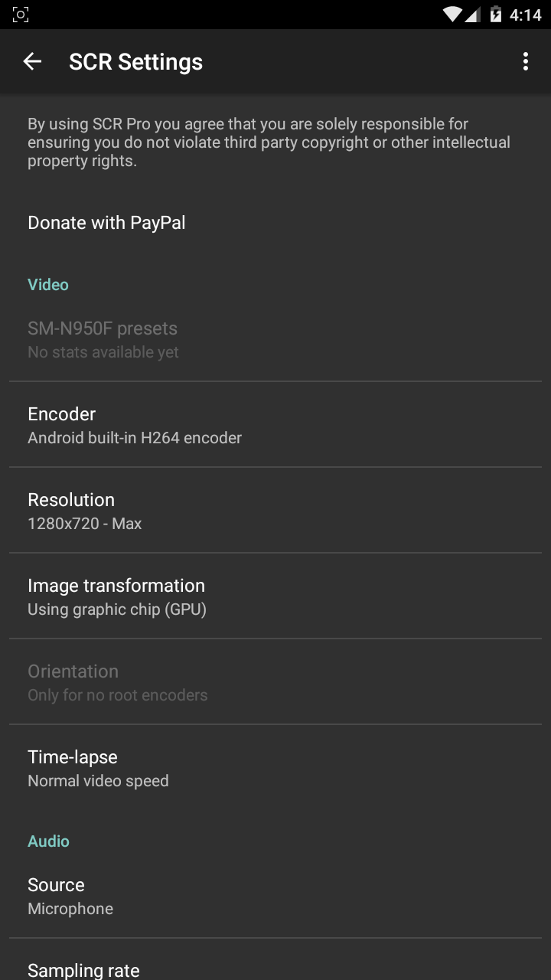
Task: Select the Time-lapse video speed setting
Action: (98, 768)
